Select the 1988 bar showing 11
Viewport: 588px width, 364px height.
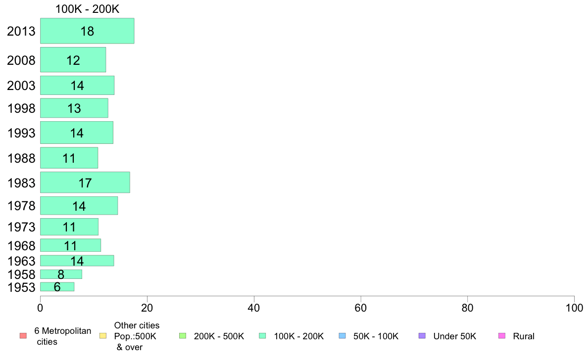point(69,158)
